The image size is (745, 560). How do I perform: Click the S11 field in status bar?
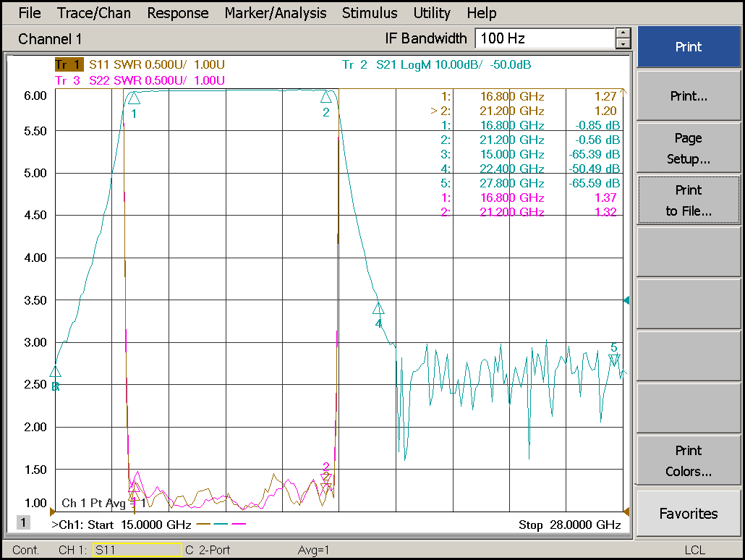[136, 551]
